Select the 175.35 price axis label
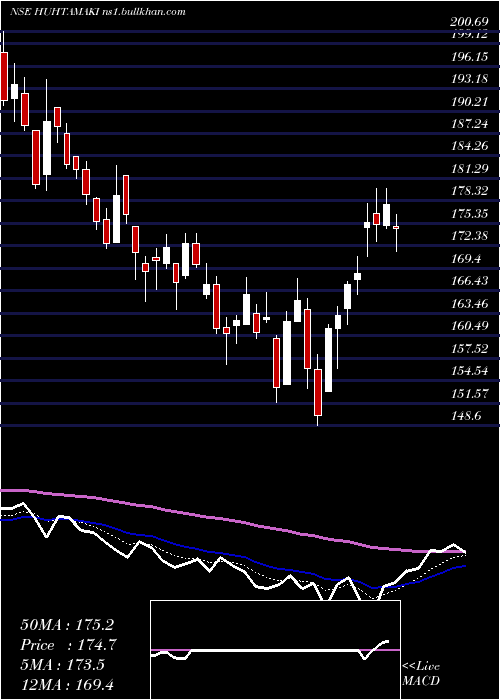This screenshot has height=700, width=500. [471, 214]
